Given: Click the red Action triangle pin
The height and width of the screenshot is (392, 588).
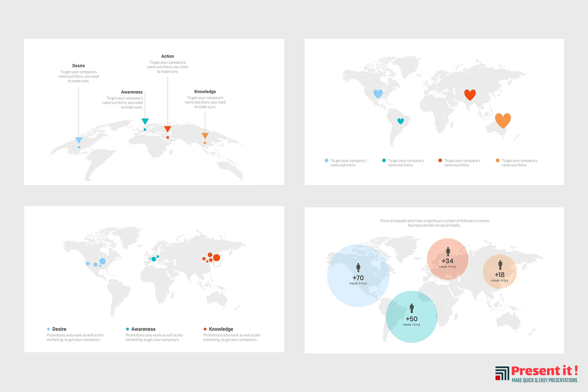Looking at the screenshot, I should pyautogui.click(x=168, y=129).
